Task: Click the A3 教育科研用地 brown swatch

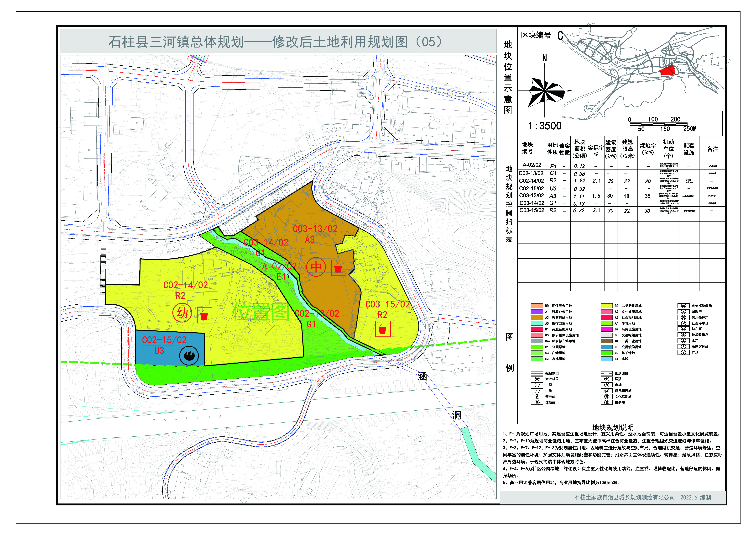Action: click(x=537, y=318)
